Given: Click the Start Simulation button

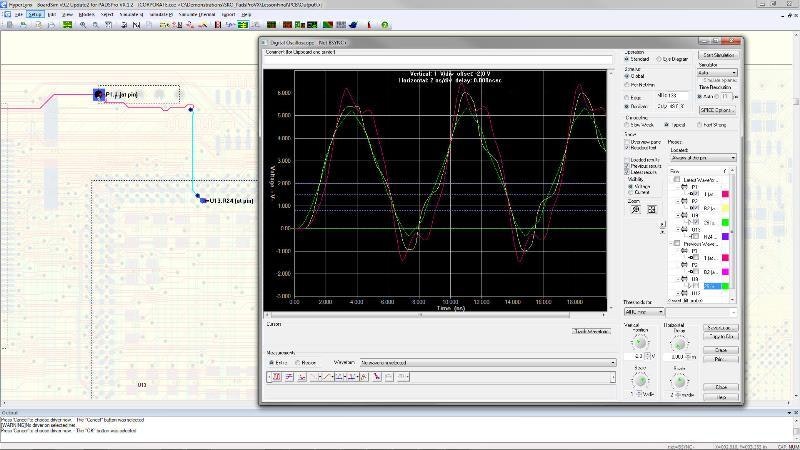Looking at the screenshot, I should (x=719, y=54).
